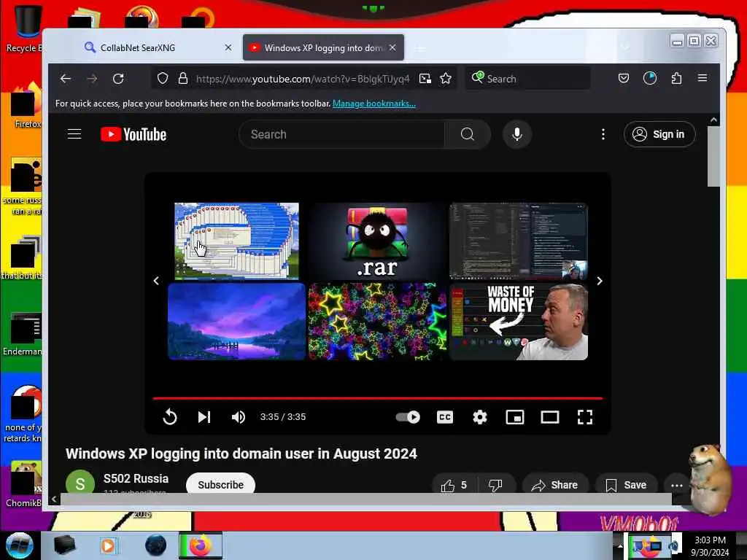Screen dimensions: 747x560
Task: Switch to the CollabNet SearXNG tab
Action: point(158,47)
